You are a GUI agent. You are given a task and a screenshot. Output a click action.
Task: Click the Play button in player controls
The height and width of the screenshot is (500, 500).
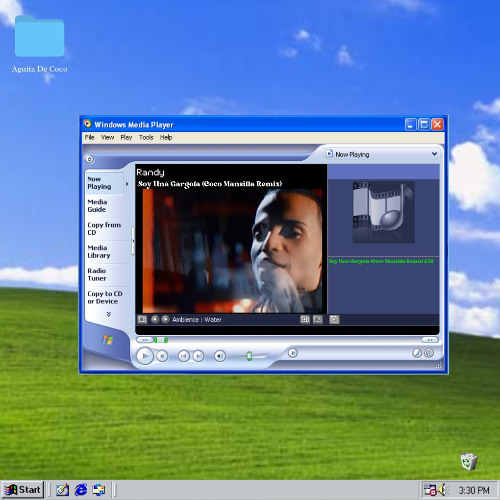(x=145, y=356)
